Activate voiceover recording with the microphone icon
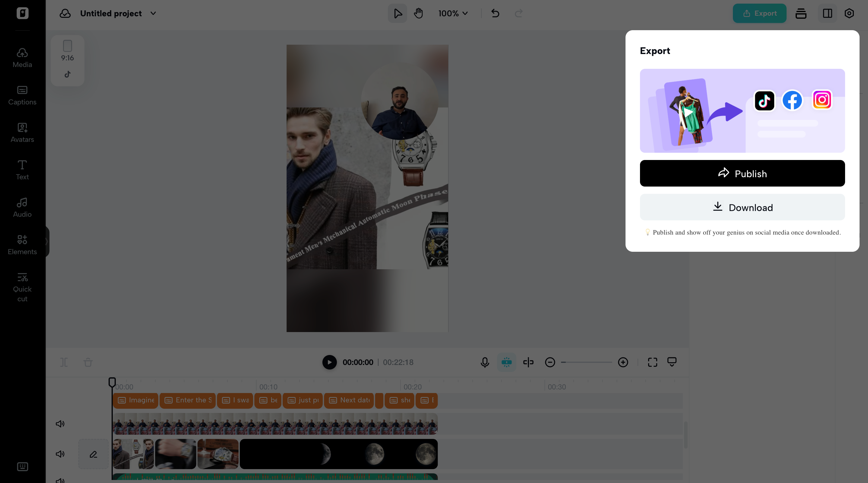 485,362
